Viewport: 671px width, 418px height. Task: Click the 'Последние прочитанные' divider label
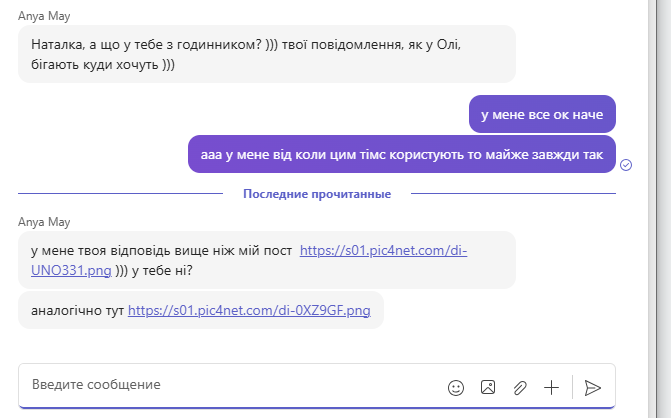tap(317, 194)
